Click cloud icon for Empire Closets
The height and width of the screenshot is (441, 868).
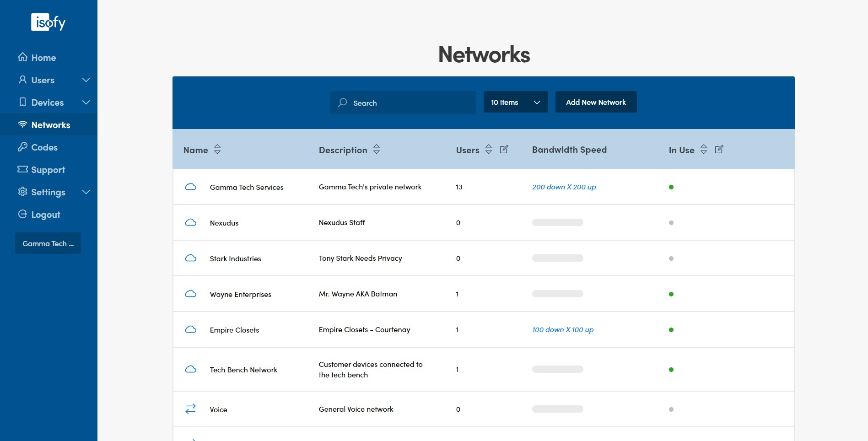point(191,329)
